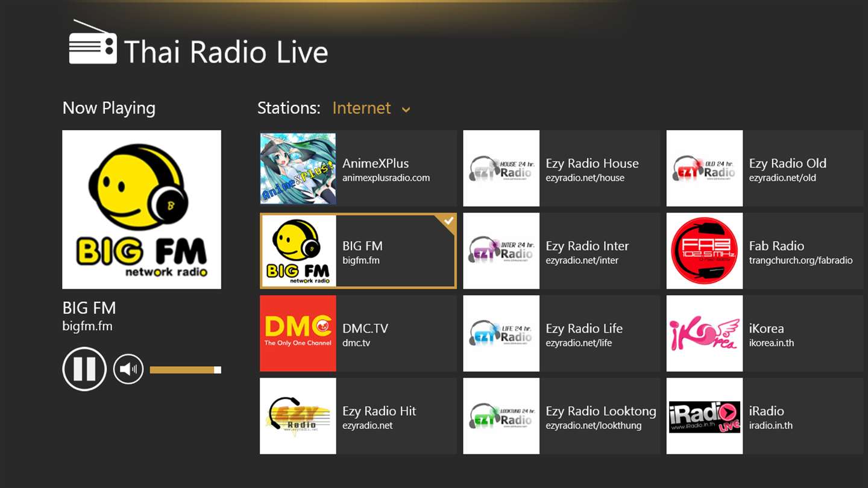The image size is (868, 488).
Task: Select the Ezy Radio Life logo
Action: click(x=501, y=333)
